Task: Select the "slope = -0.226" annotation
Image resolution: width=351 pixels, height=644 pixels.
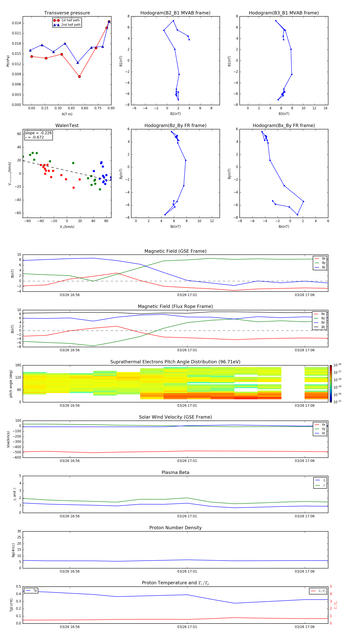Action: tap(38, 133)
